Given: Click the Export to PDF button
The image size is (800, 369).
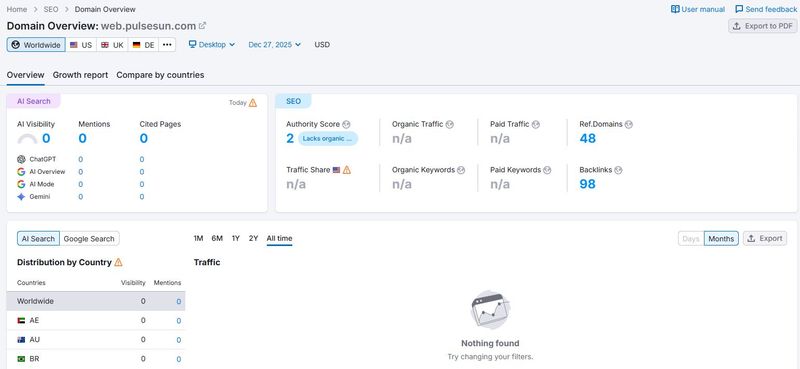Looking at the screenshot, I should [763, 26].
